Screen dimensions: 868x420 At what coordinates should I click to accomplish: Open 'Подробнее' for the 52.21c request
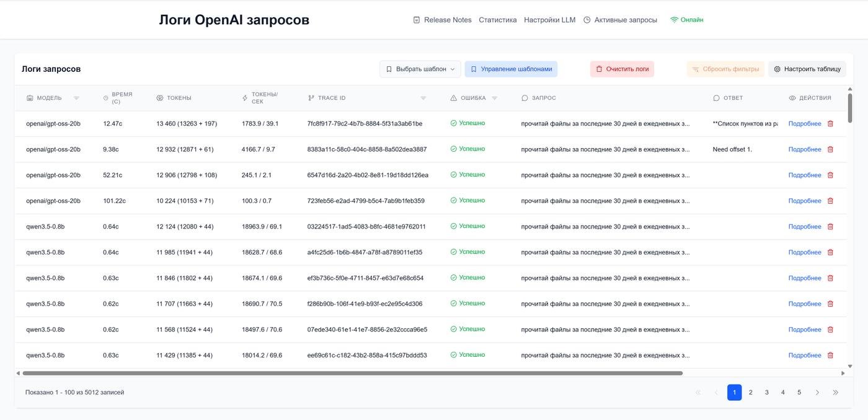click(x=804, y=175)
